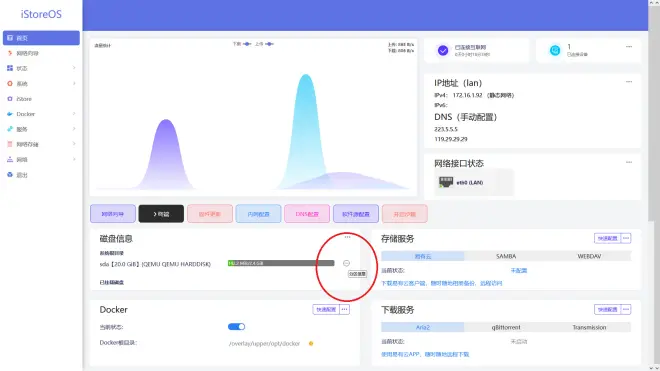Click the internet connected checkmark icon

click(443, 51)
